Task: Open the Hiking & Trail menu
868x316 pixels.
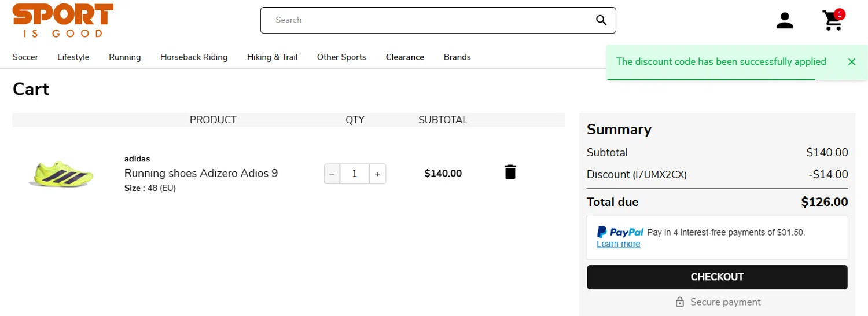Action: [x=272, y=57]
